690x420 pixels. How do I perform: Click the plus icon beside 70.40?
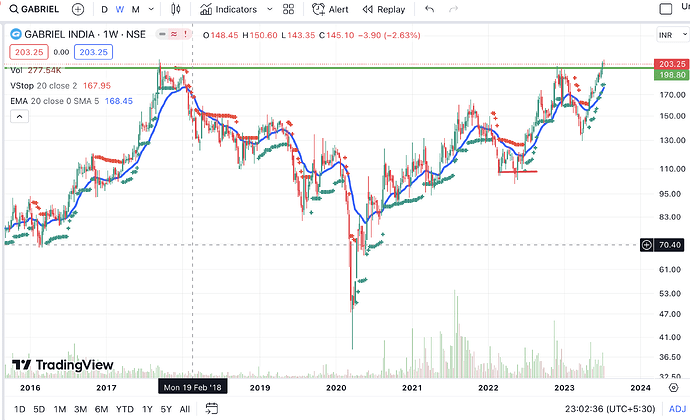pyautogui.click(x=646, y=245)
